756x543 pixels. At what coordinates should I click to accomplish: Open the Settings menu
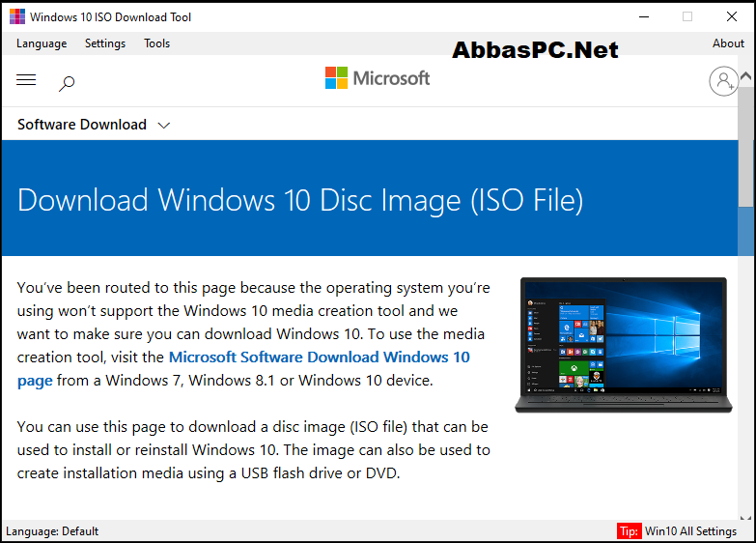coord(105,43)
